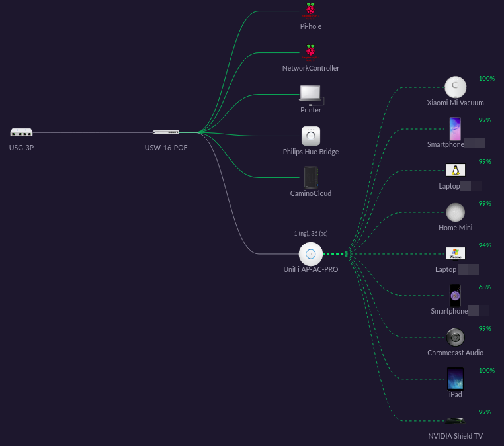Select the Philips Hue Bridge icon
The height and width of the screenshot is (446, 504).
310,136
